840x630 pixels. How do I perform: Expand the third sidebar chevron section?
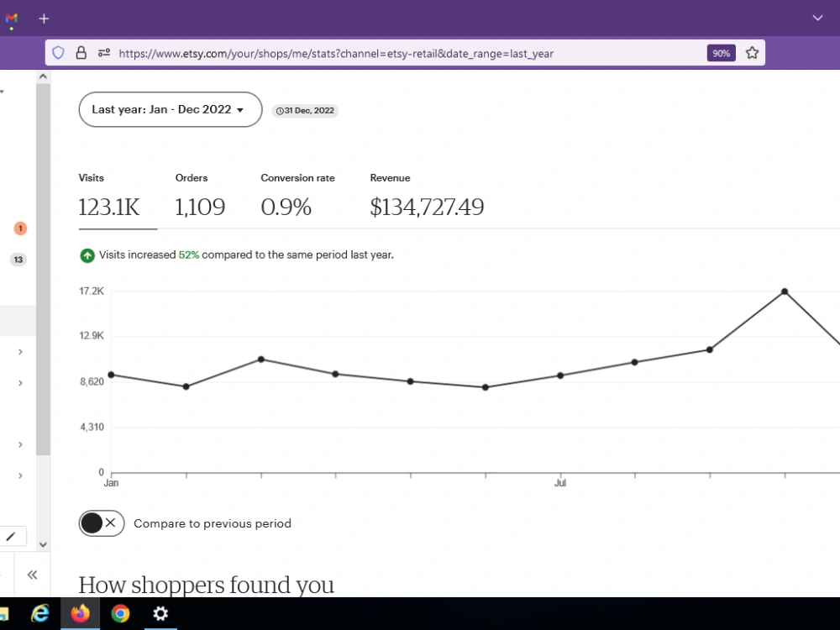(20, 444)
